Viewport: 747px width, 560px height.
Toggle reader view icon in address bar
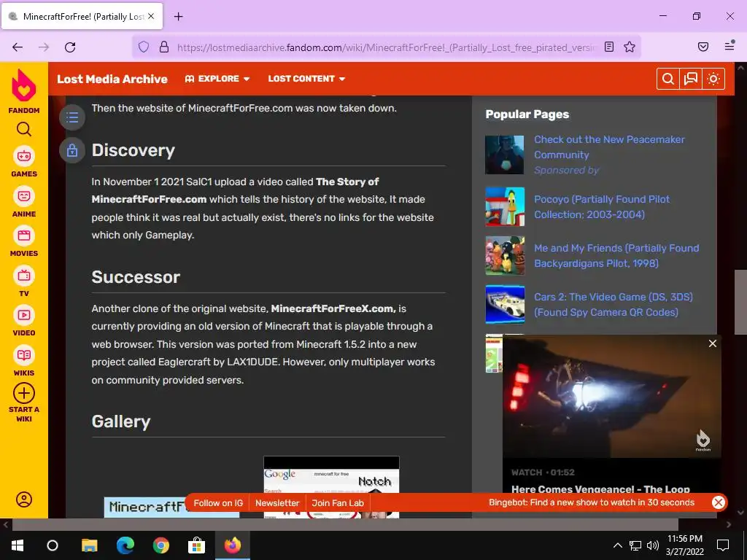[x=609, y=47]
